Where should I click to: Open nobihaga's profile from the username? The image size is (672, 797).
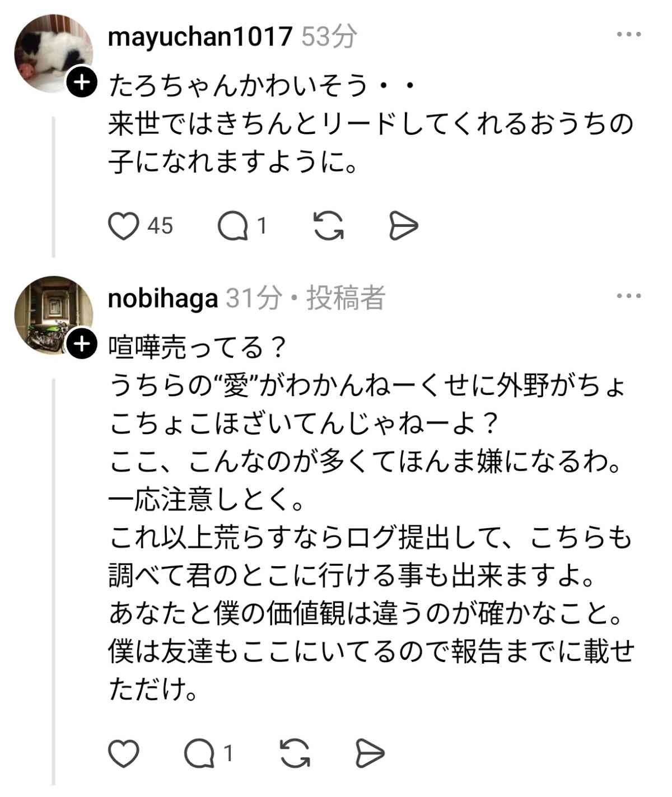162,299
